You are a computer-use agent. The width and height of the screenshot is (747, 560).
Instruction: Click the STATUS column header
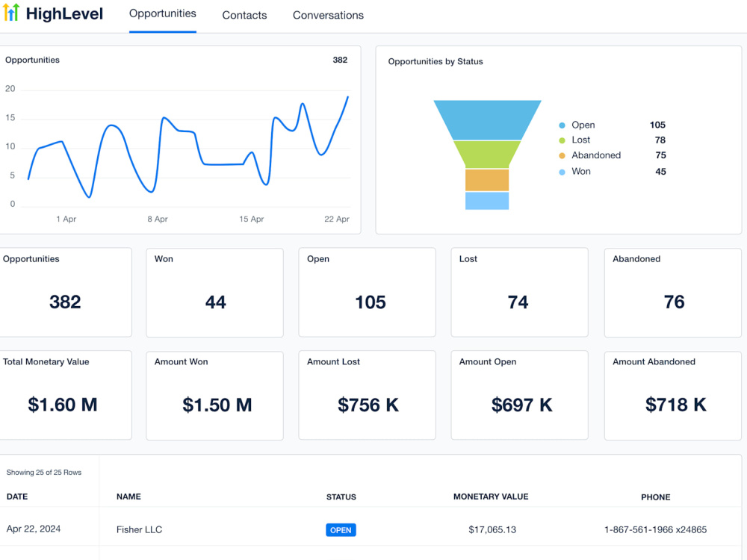(x=341, y=497)
